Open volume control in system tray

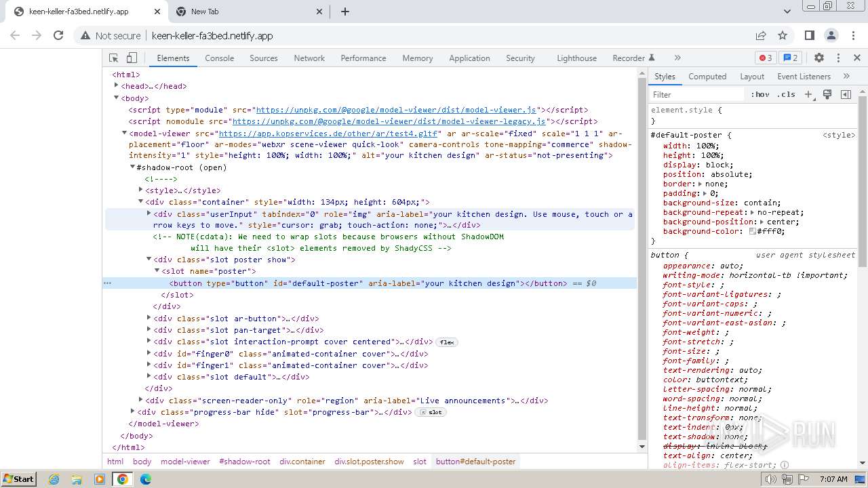[x=771, y=479]
